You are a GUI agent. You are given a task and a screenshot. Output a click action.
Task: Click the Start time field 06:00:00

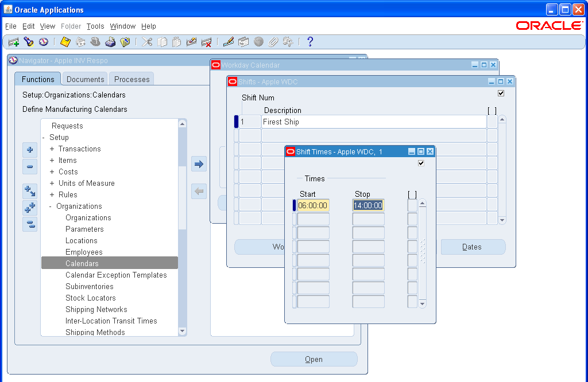point(313,205)
